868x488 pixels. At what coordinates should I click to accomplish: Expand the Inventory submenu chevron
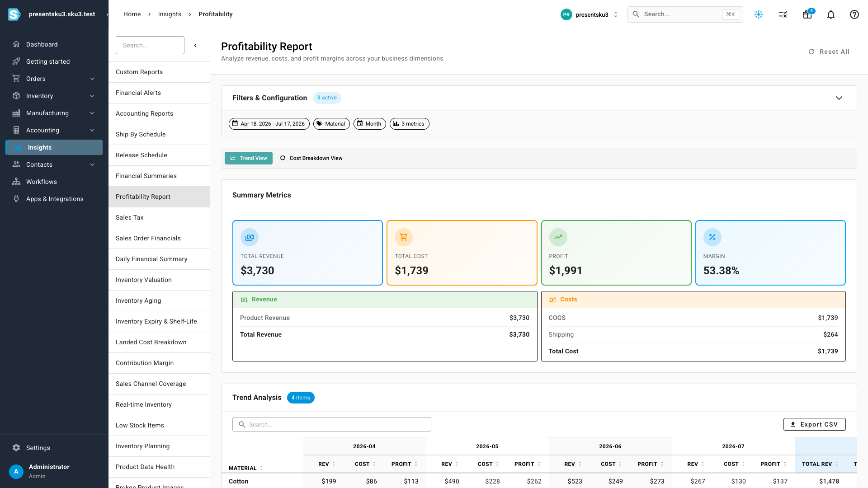pos(92,96)
